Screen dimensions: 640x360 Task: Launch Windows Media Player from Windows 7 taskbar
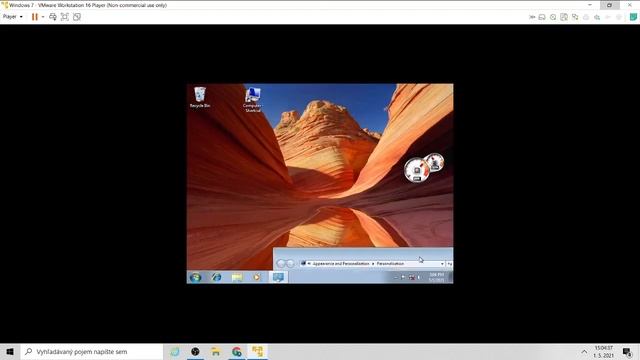point(257,278)
